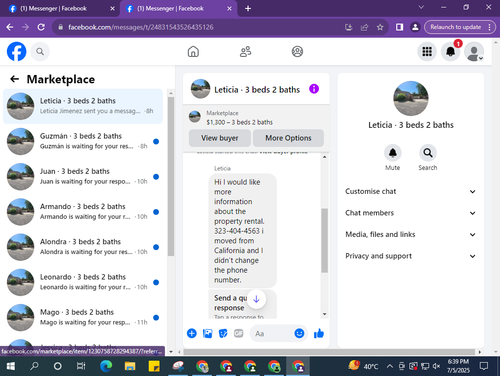Click the share this page icon
Image resolution: width=500 pixels, height=376 pixels.
[364, 27]
